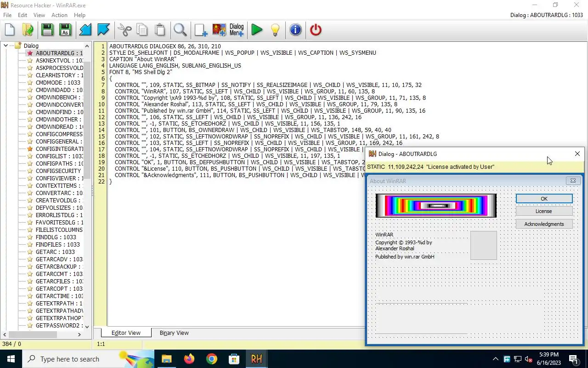Open the Help menu
The width and height of the screenshot is (588, 368).
click(79, 15)
